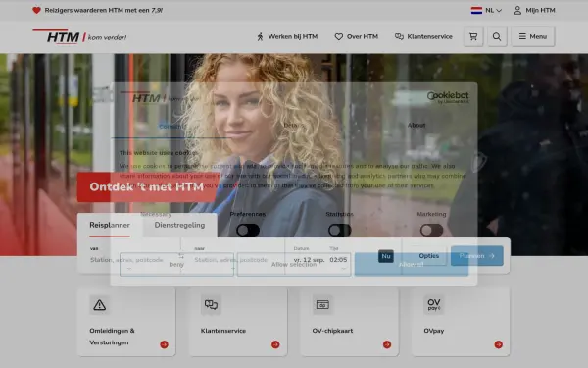Open the NL language dropdown arrow
588x368 pixels.
tap(499, 11)
